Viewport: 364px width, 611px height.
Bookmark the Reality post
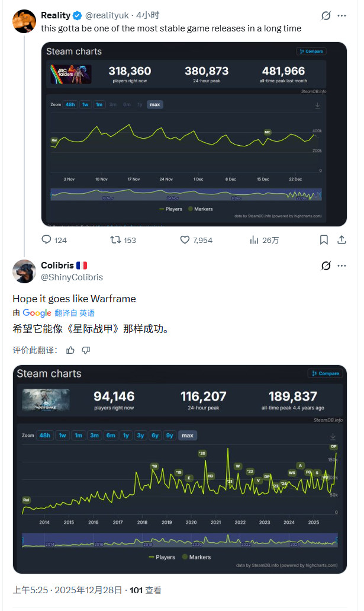(324, 240)
